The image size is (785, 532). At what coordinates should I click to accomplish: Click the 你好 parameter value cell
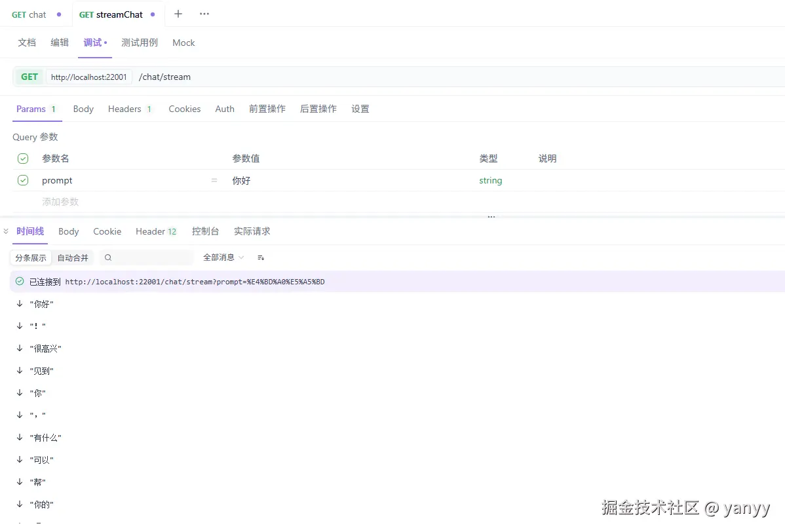pos(241,181)
